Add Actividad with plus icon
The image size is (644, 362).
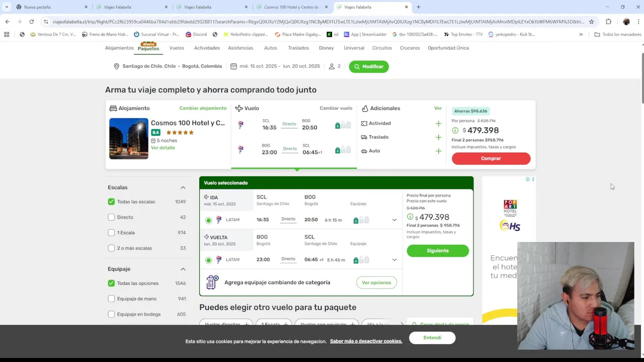click(438, 123)
